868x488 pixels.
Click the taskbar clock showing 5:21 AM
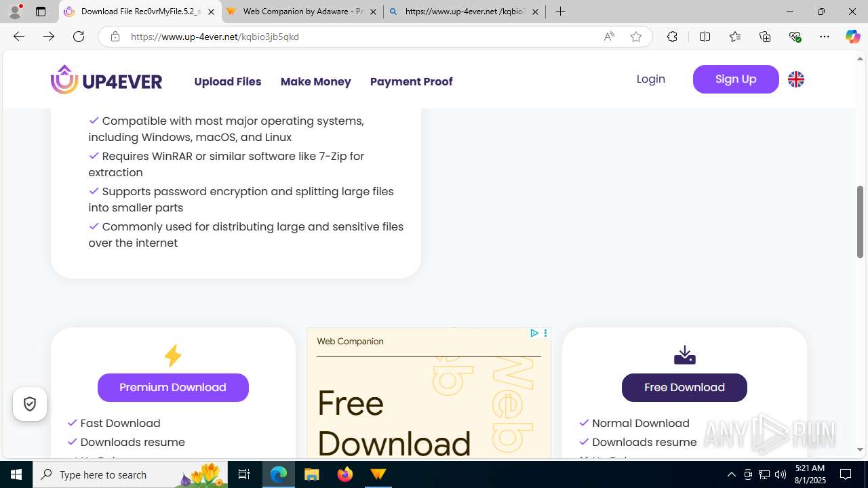coord(809,474)
